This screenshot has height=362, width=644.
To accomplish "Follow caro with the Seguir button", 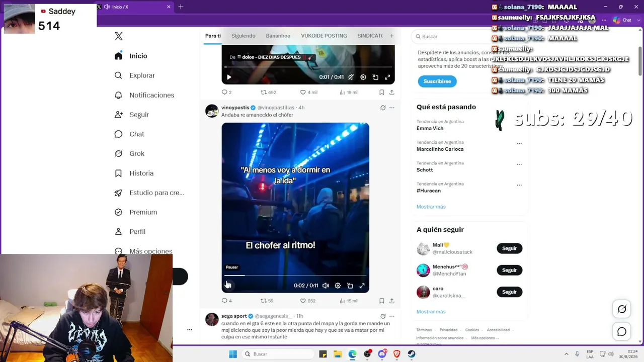I will click(x=510, y=292).
